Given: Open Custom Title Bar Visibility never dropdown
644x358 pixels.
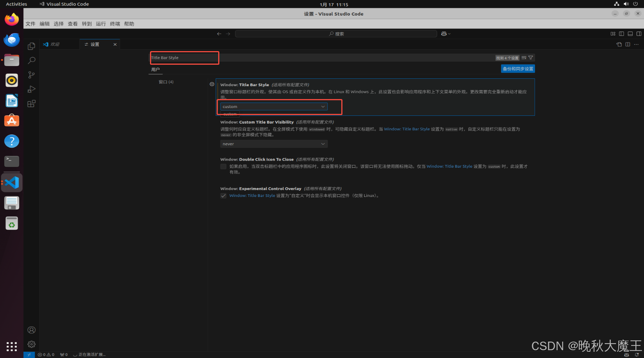Looking at the screenshot, I should tap(274, 144).
